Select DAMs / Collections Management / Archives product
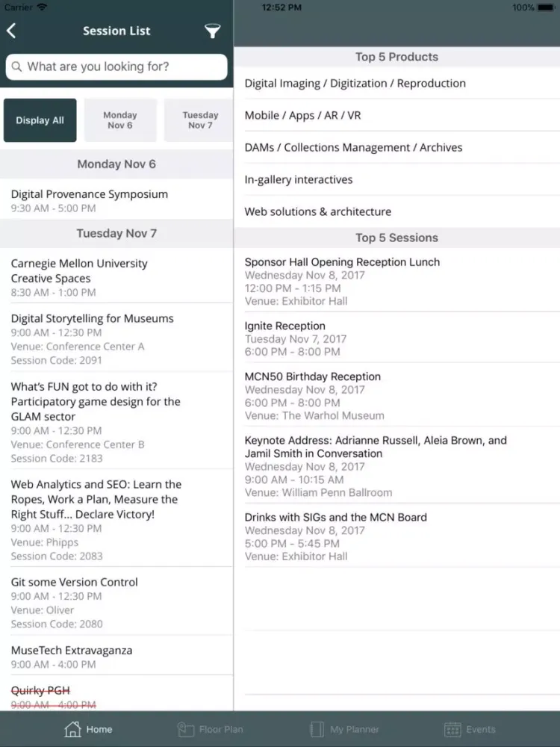560x747 pixels. [397, 147]
